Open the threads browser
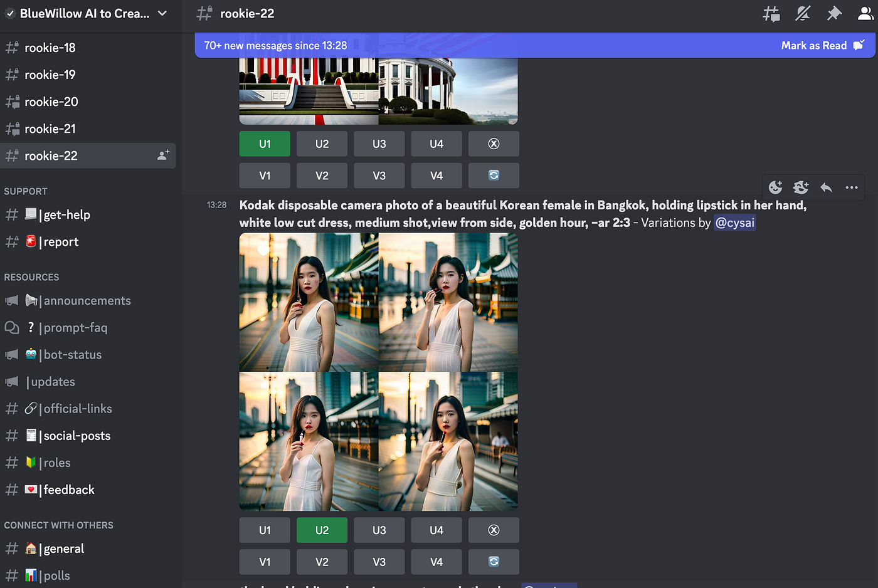Viewport: 878px width, 588px height. tap(771, 13)
